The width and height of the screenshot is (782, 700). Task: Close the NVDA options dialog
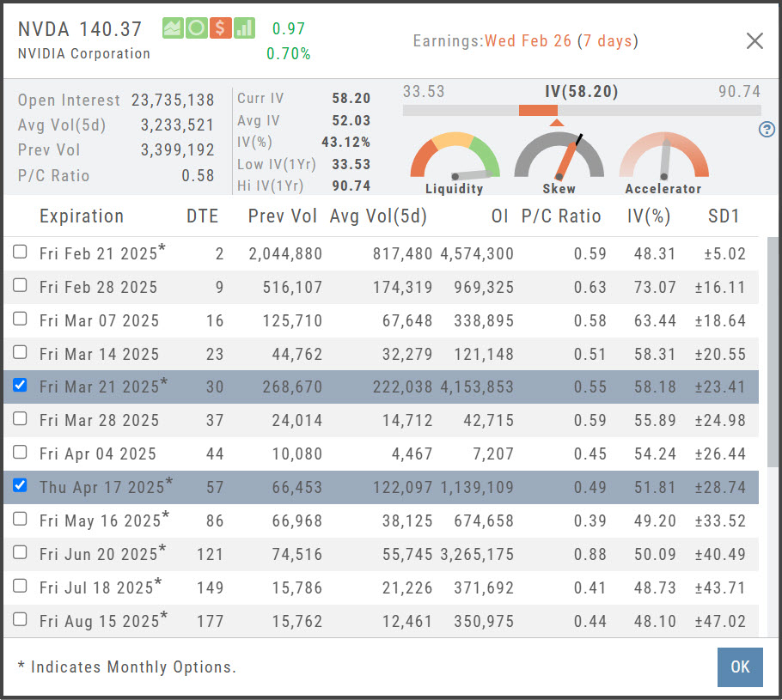[x=755, y=41]
